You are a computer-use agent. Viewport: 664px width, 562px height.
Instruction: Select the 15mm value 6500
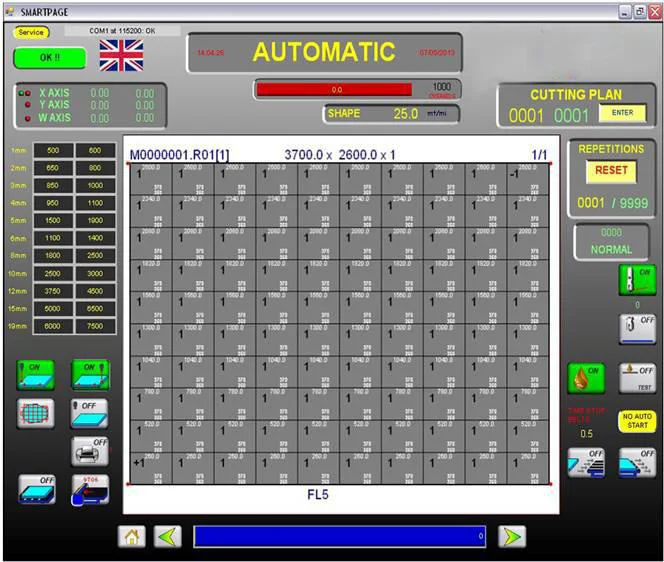(95, 309)
